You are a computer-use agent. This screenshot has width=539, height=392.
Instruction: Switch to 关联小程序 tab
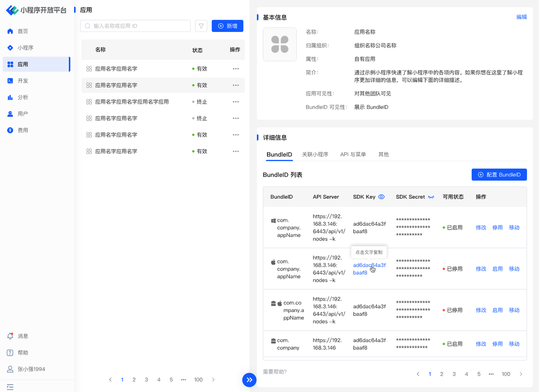[x=315, y=154]
